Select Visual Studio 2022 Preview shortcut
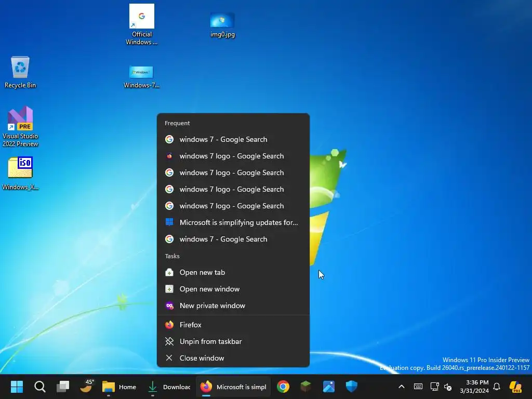532x399 pixels. click(20, 127)
